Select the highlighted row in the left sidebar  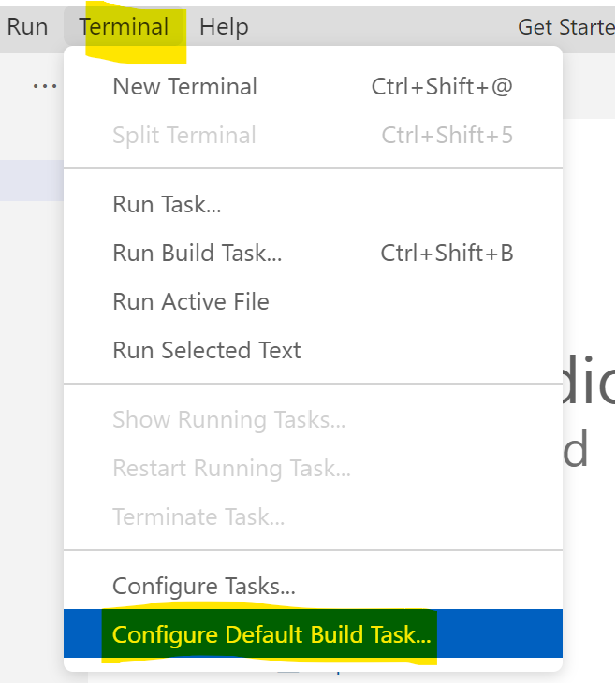(31, 181)
